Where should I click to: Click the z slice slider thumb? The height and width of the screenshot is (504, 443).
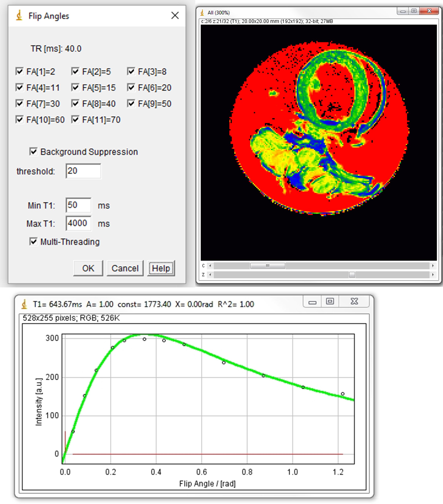[352, 275]
